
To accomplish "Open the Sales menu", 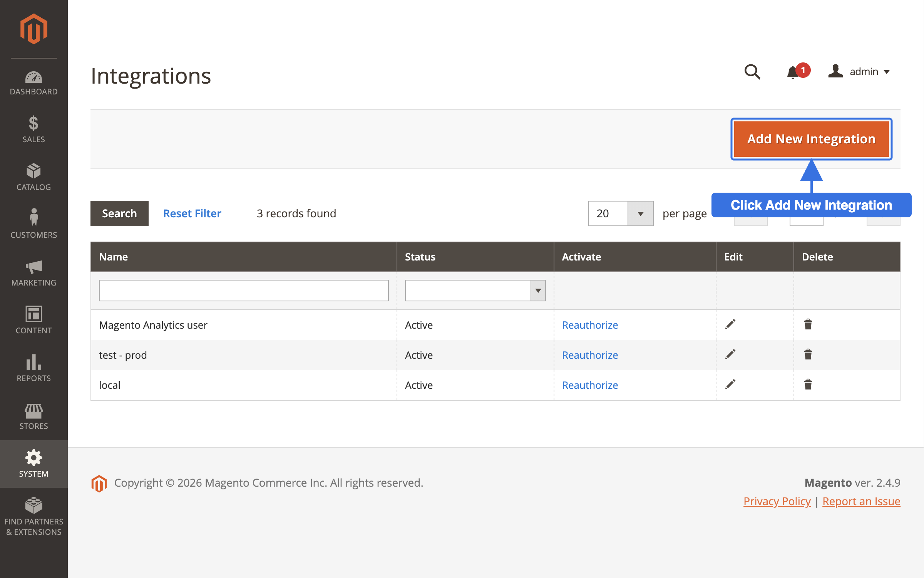I will 34,130.
